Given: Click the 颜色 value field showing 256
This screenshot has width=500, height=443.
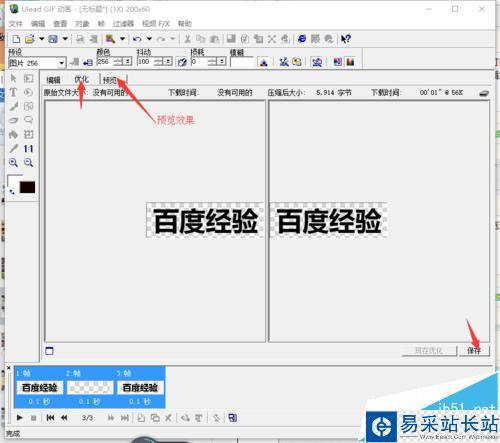Looking at the screenshot, I should pyautogui.click(x=105, y=62).
